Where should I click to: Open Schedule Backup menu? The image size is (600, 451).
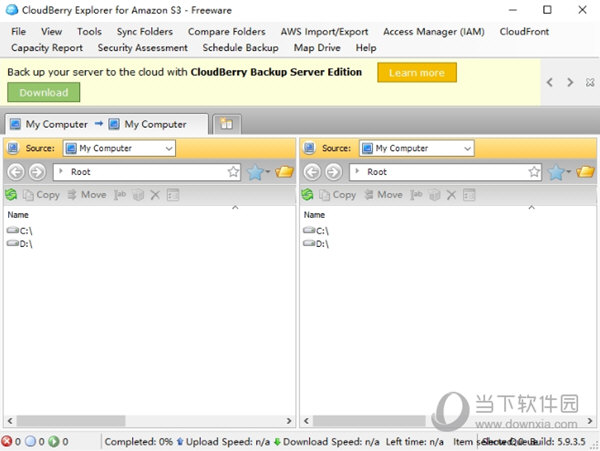tap(240, 48)
